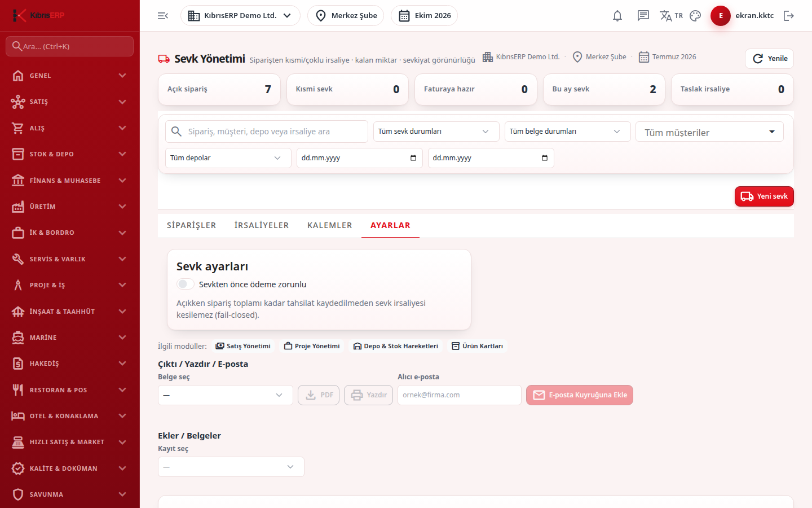Click Yeni sevk button
Screen dimensions: 812x508
[764, 196]
